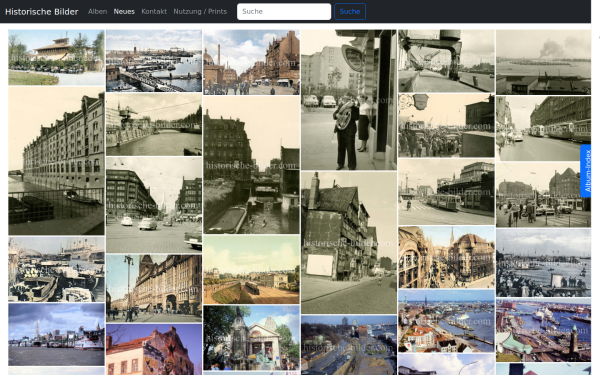Open colorized street with lamp post photo
The width and height of the screenshot is (600, 375).
coord(154,288)
